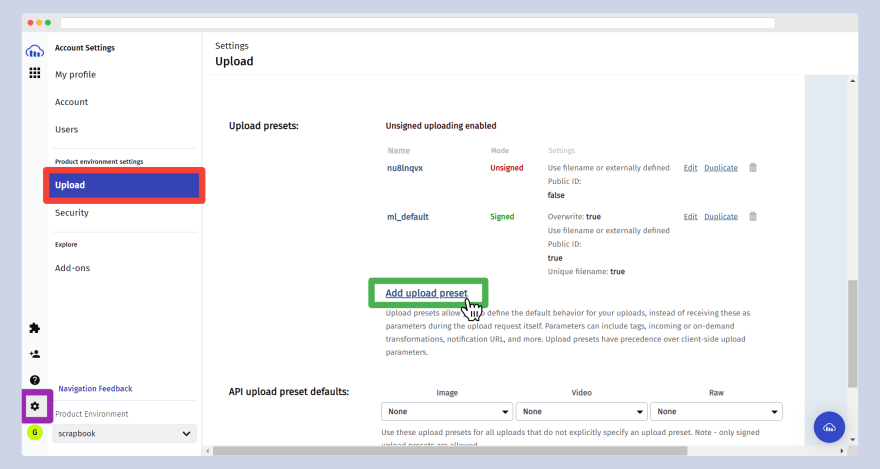
Task: Click the 'Overwrite: true' setting text
Action: click(574, 217)
